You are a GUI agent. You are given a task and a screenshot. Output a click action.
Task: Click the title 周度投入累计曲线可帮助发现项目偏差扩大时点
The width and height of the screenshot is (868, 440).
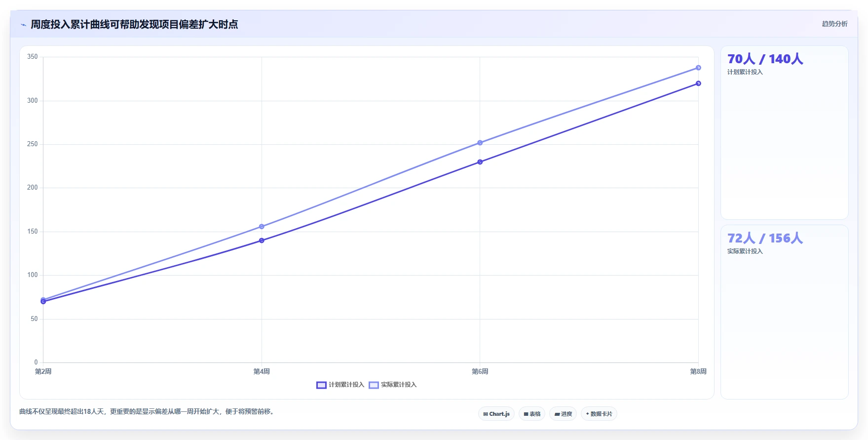coord(134,24)
